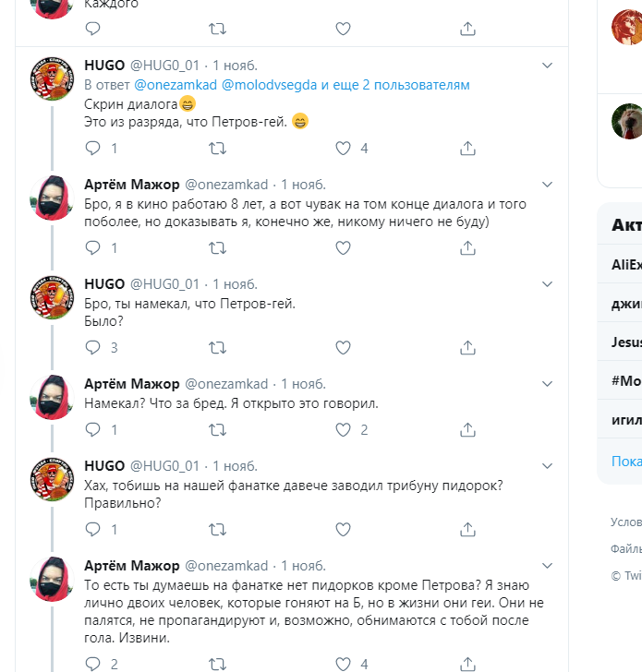Reply to Артём's last tweet ending "Извини"
The image size is (642, 672).
pyautogui.click(x=92, y=664)
